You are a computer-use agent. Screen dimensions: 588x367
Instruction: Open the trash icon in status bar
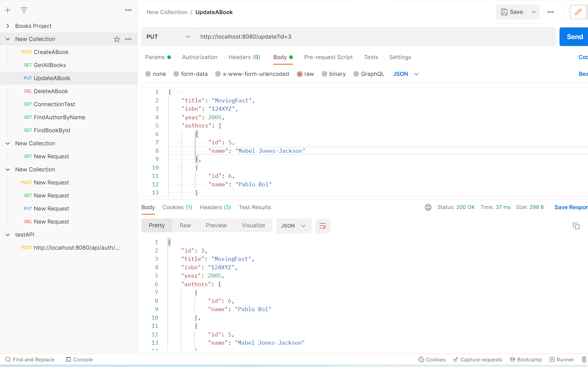point(584,360)
